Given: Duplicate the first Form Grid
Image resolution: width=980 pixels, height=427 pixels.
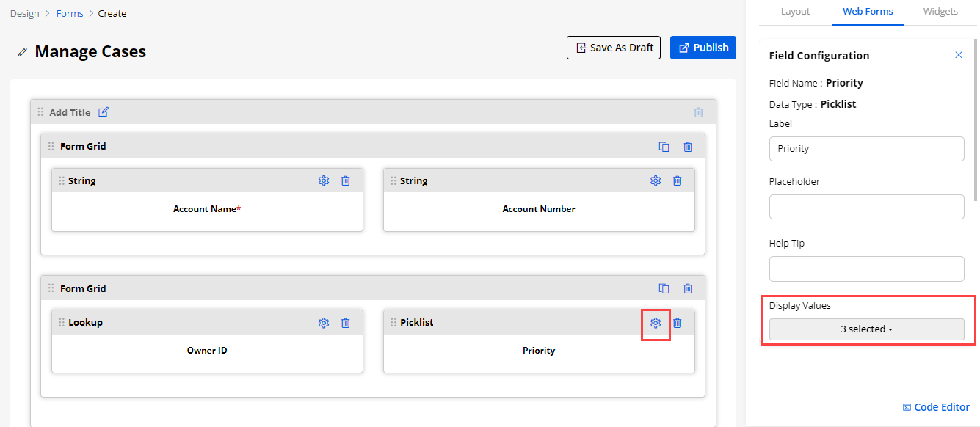Looking at the screenshot, I should [664, 147].
